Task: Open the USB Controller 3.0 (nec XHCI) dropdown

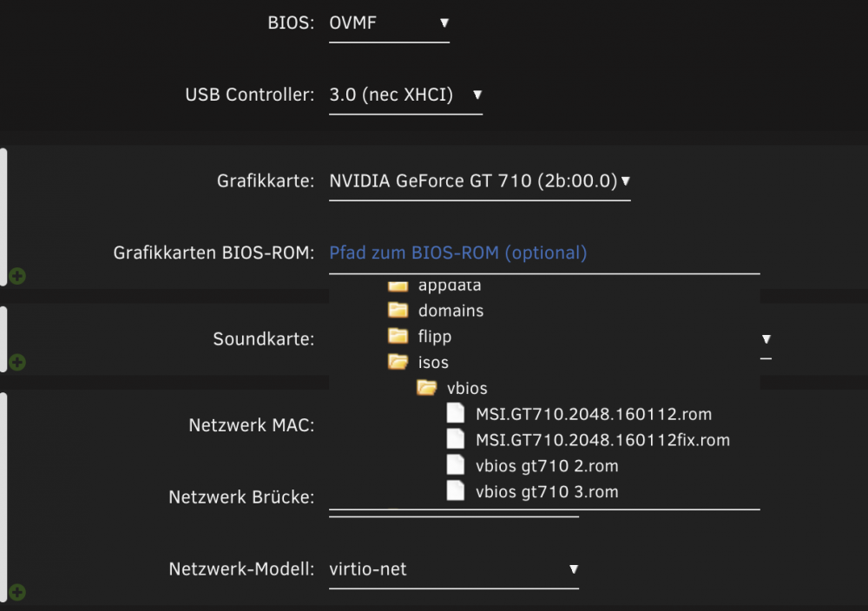Action: (405, 95)
